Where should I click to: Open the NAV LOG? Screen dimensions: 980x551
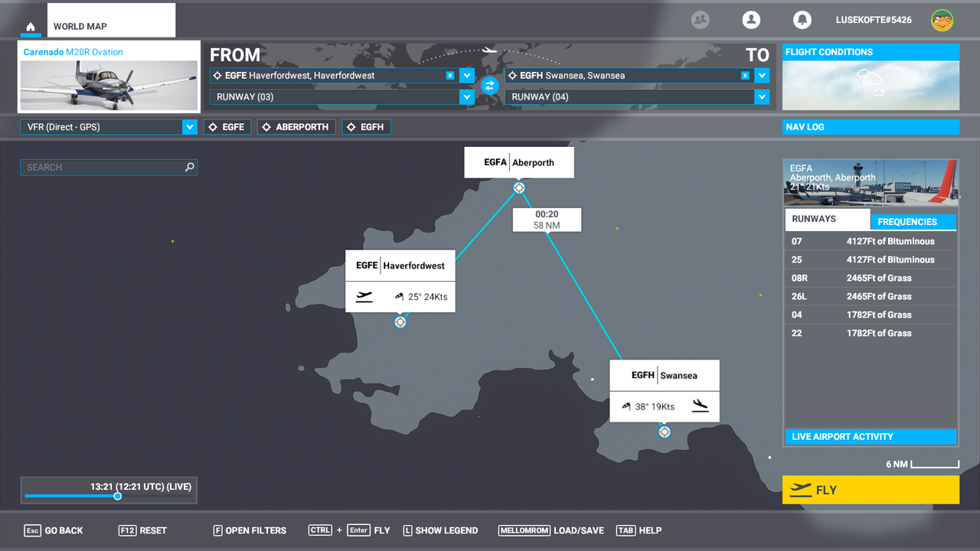click(x=871, y=127)
